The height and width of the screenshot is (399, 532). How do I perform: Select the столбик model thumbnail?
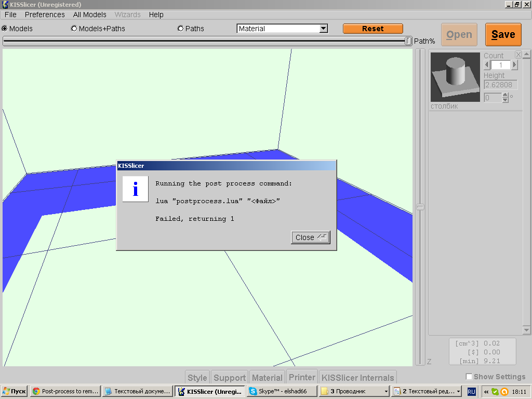click(455, 77)
